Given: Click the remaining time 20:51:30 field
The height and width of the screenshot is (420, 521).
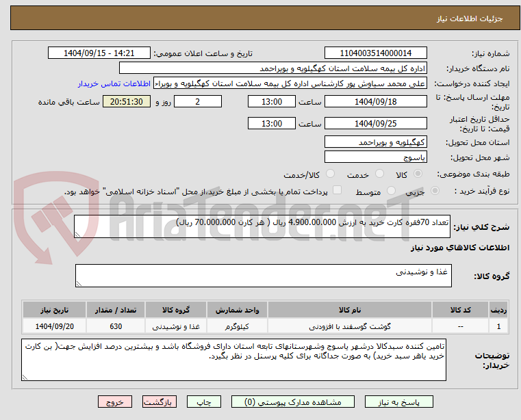Looking at the screenshot, I should [127, 102].
